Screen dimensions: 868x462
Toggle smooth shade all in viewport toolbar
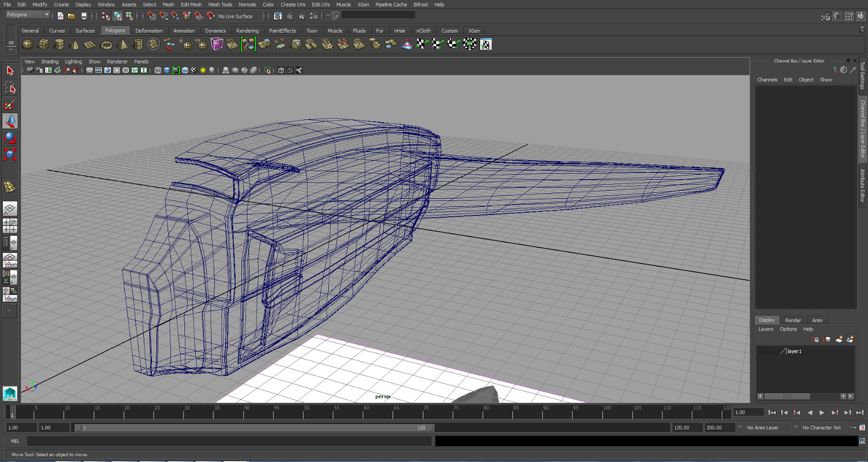pos(167,71)
